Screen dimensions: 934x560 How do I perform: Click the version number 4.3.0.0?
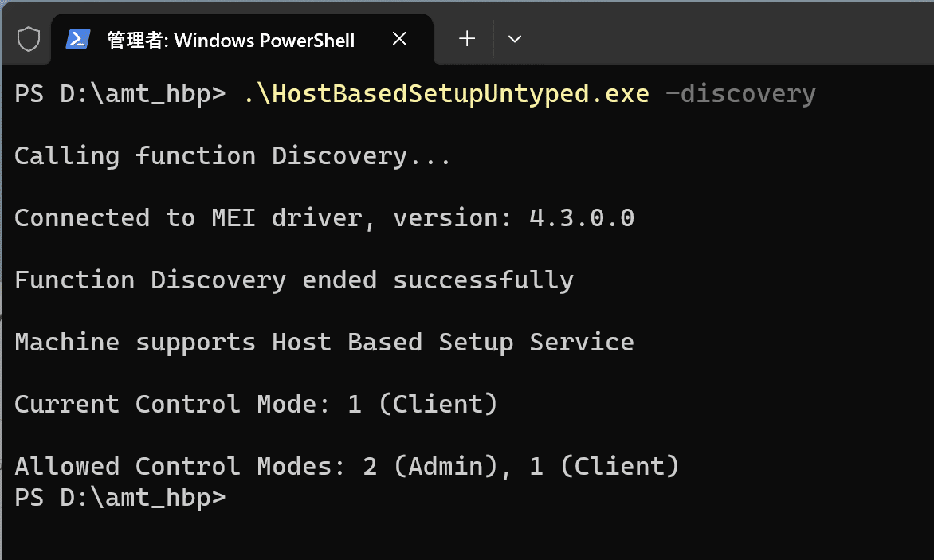tap(582, 217)
